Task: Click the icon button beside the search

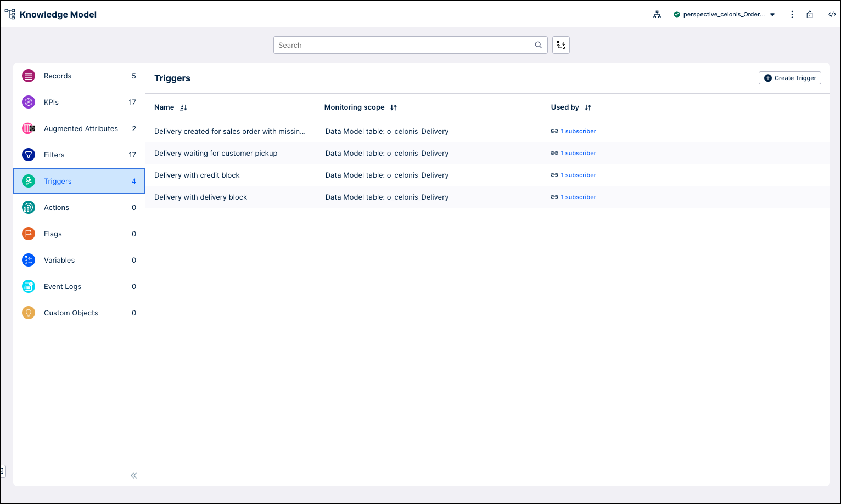Action: pyautogui.click(x=561, y=45)
